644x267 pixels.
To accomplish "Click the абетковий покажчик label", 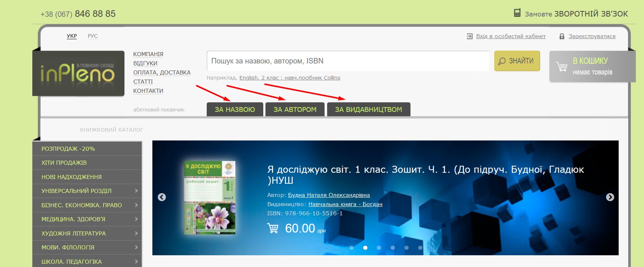I will 159,110.
